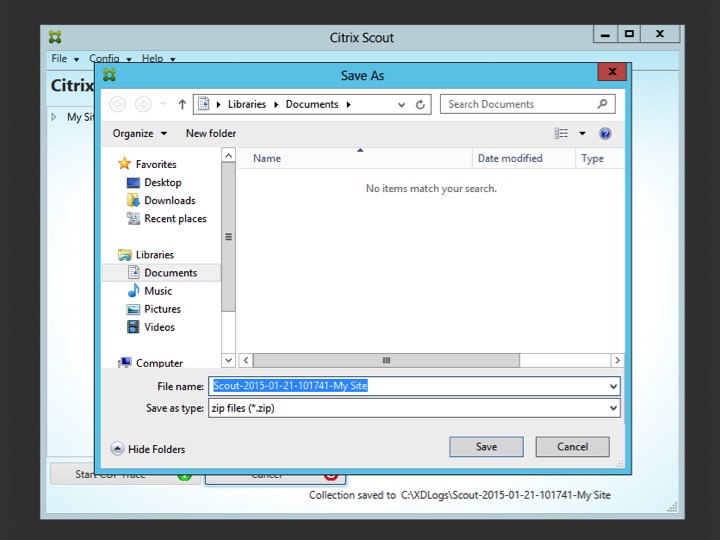Click the Back navigation arrow
Screen dimensions: 720x540
coord(118,104)
